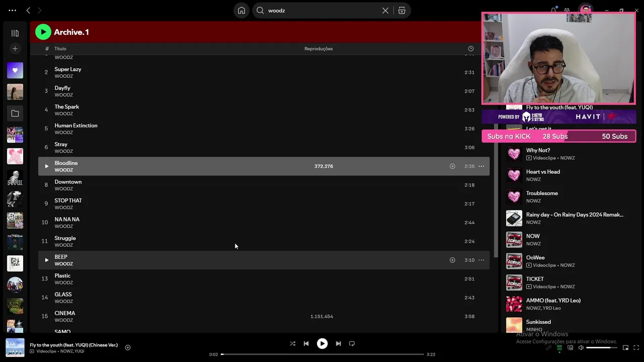The height and width of the screenshot is (362, 644).
Task: Select the STOP THAT track row
Action: 264,204
